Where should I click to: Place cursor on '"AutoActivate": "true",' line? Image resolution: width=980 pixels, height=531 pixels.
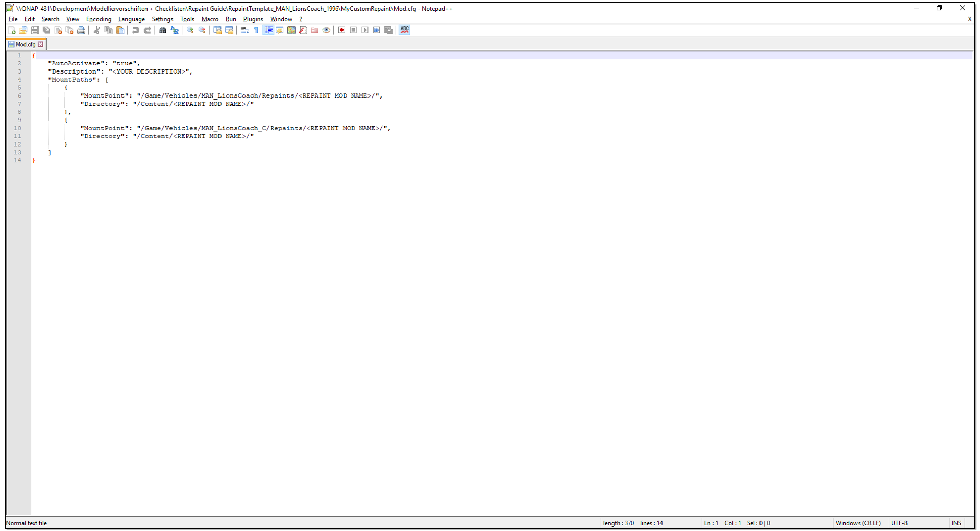point(94,63)
